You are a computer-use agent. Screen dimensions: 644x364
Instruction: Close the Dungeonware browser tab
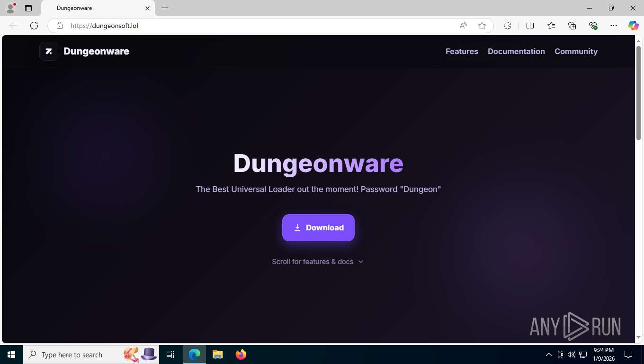pos(147,8)
